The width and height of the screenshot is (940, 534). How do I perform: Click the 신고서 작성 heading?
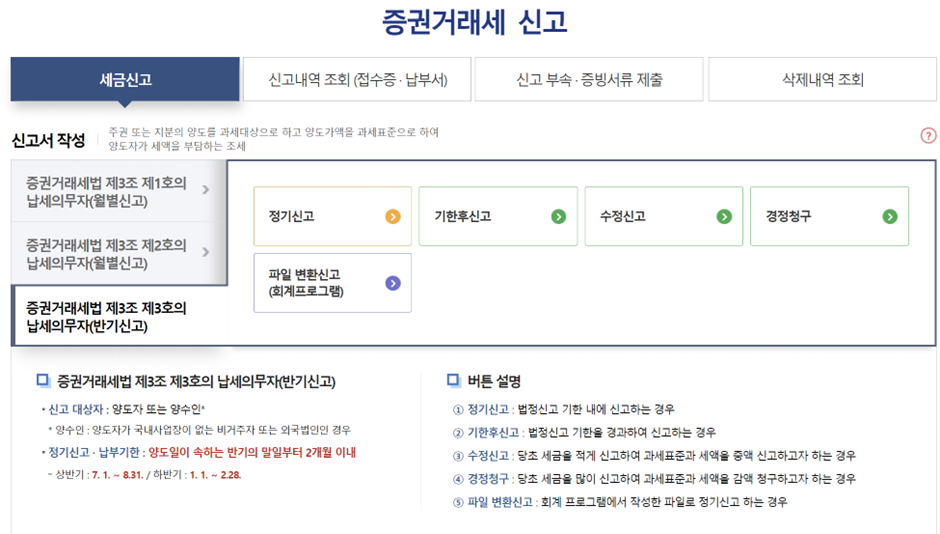pos(49,140)
